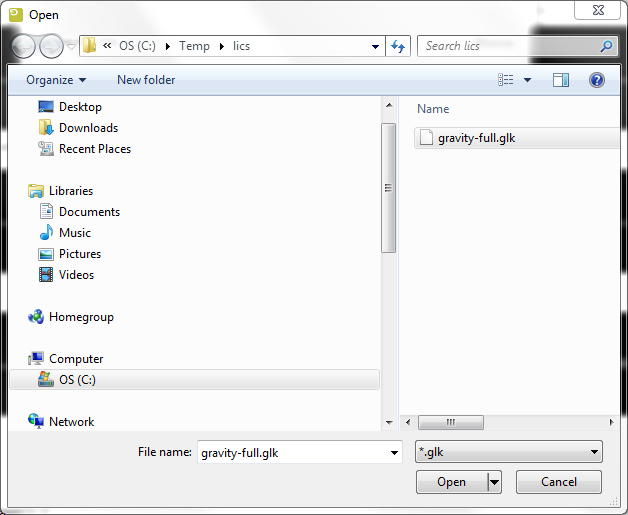The height and width of the screenshot is (515, 628).
Task: Open the Organize menu
Action: (56, 80)
